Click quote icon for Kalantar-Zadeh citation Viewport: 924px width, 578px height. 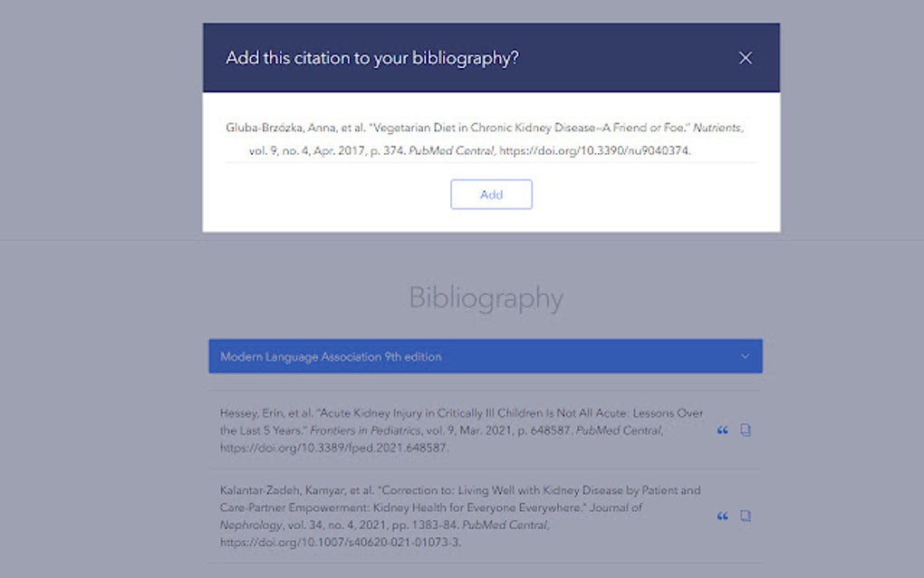[x=723, y=516]
